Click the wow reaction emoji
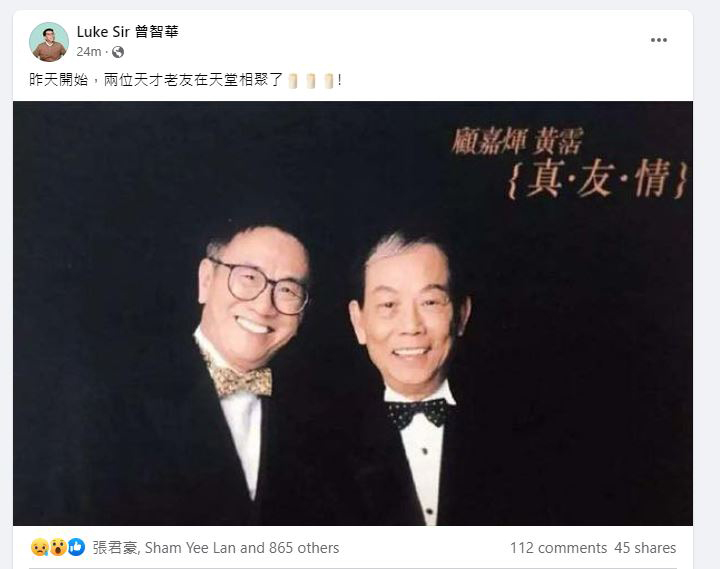This screenshot has width=720, height=569. [x=58, y=547]
